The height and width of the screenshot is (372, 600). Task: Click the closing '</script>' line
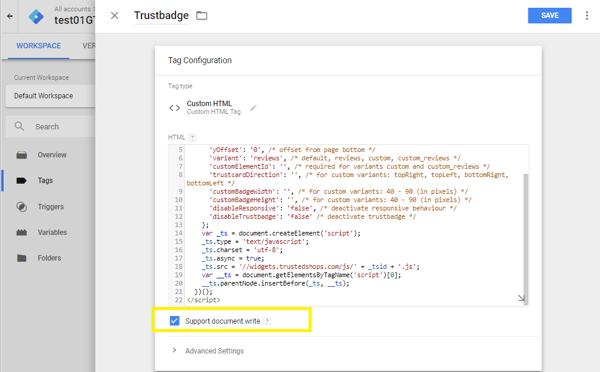204,300
